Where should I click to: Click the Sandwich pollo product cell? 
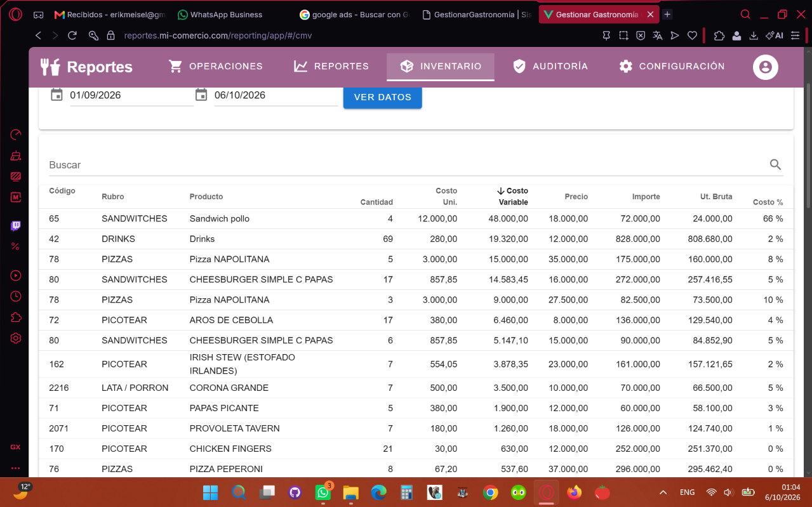point(220,218)
